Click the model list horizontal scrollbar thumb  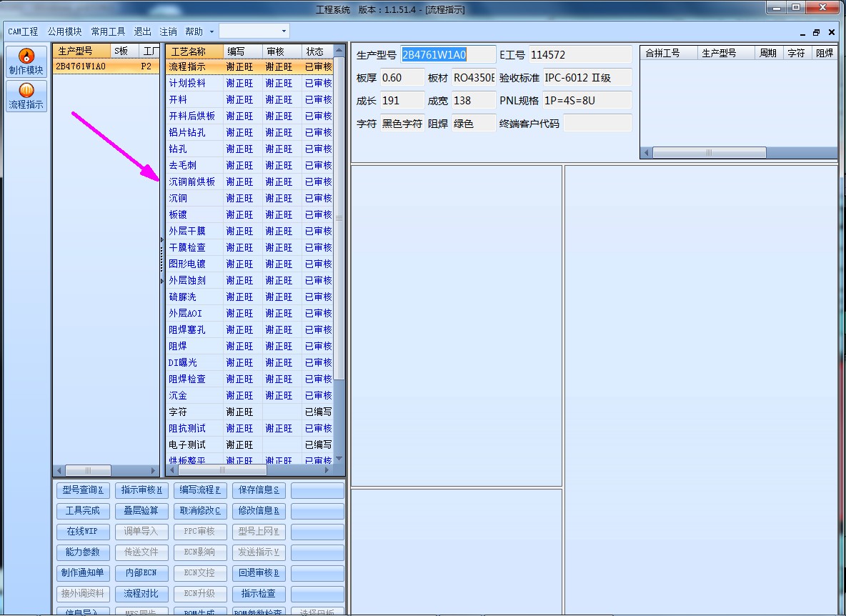(x=88, y=470)
